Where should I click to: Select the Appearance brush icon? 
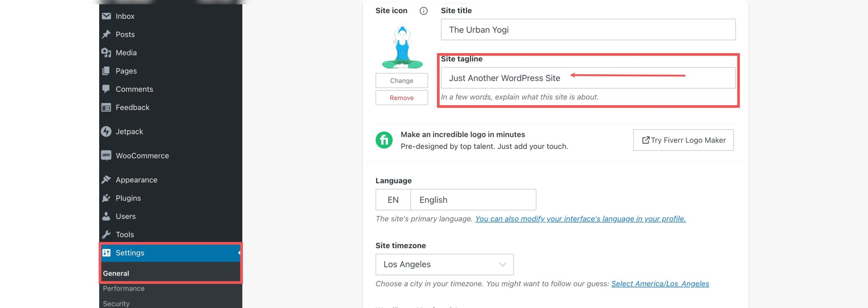tap(106, 179)
